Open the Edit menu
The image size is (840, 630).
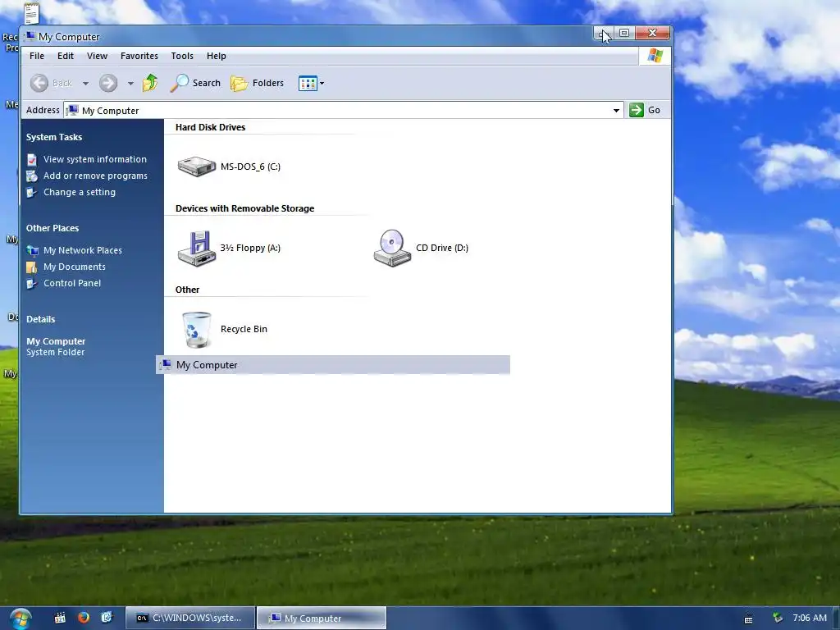click(66, 56)
